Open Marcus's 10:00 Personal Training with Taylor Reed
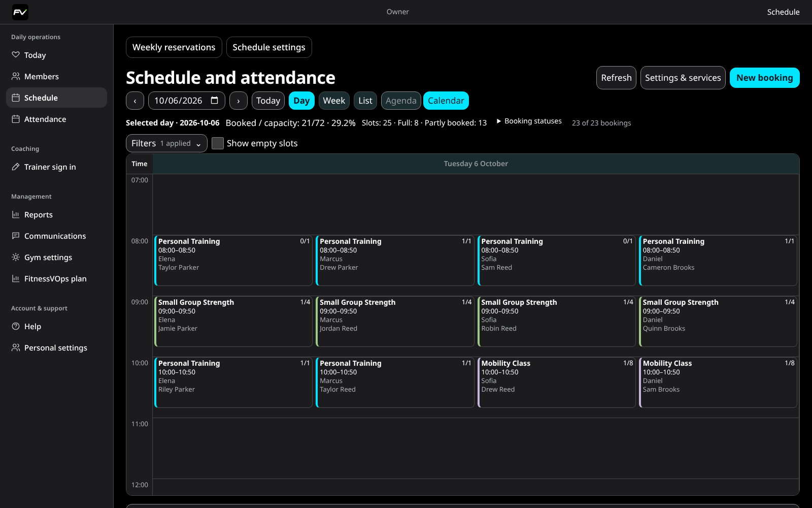The height and width of the screenshot is (508, 812). 395,383
